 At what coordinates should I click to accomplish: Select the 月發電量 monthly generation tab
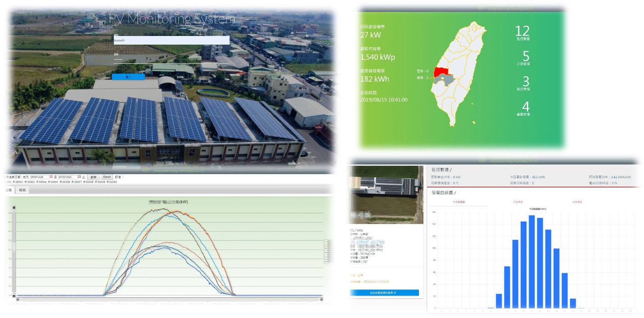[517, 202]
